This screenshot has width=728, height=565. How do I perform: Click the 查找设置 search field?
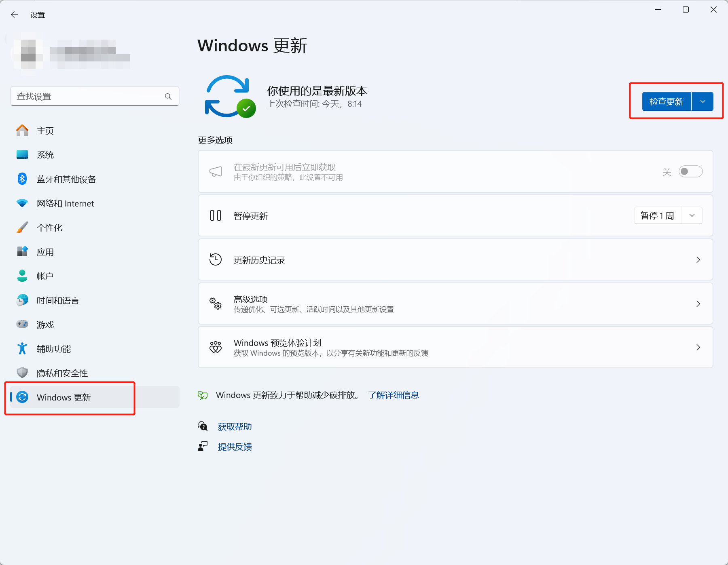(95, 96)
